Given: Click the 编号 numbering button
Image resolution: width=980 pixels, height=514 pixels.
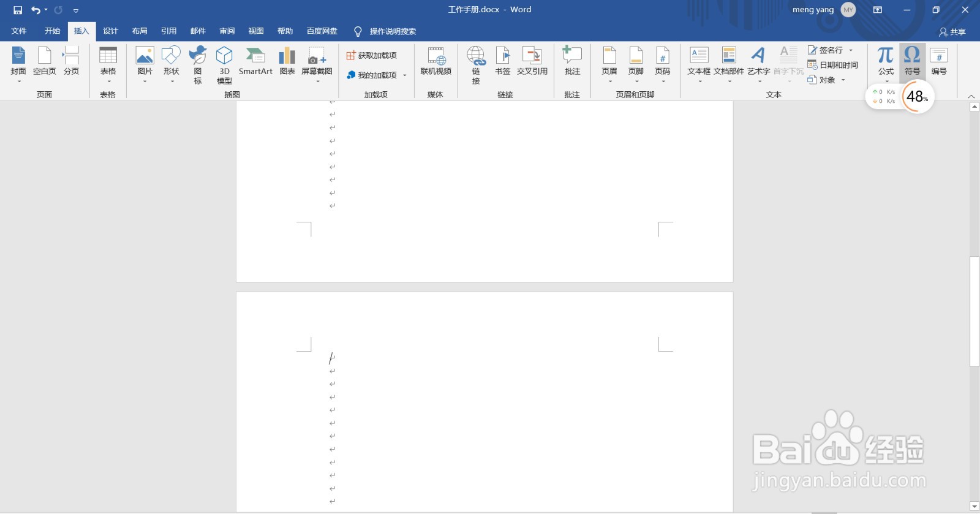Looking at the screenshot, I should coord(939,61).
